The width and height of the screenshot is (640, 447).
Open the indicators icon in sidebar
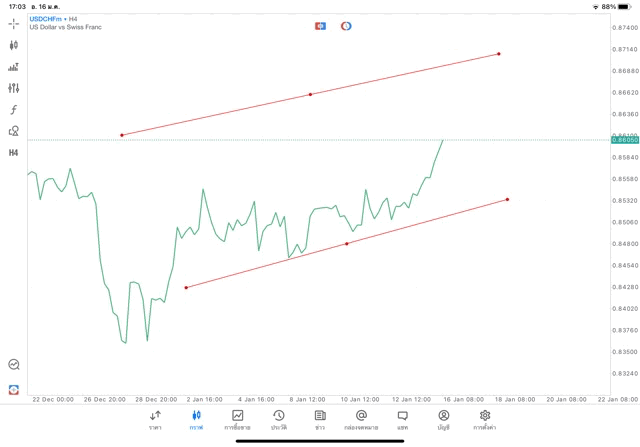pyautogui.click(x=14, y=67)
